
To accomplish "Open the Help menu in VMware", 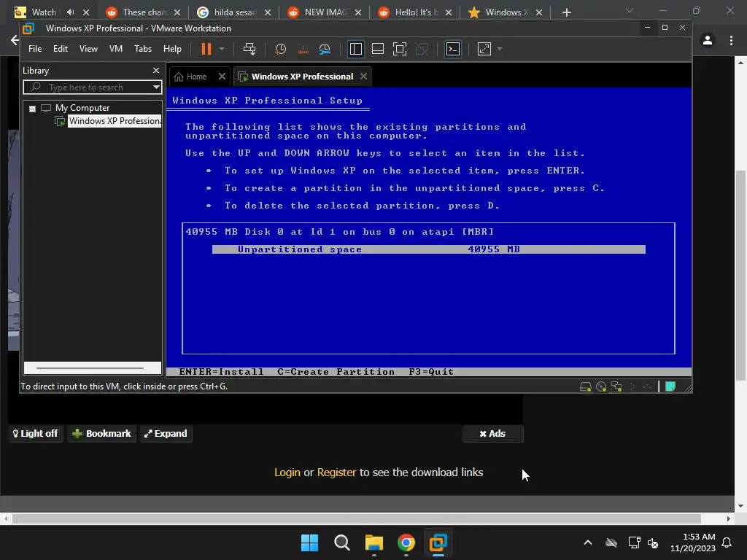I will pyautogui.click(x=172, y=49).
